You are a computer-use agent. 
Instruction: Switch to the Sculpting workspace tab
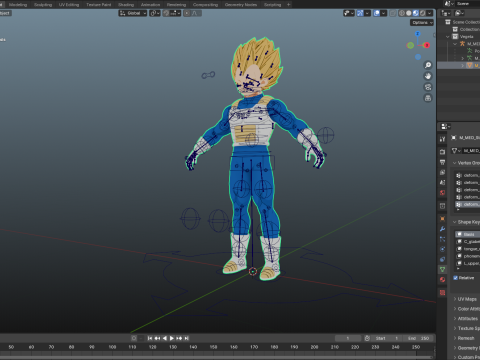point(43,5)
